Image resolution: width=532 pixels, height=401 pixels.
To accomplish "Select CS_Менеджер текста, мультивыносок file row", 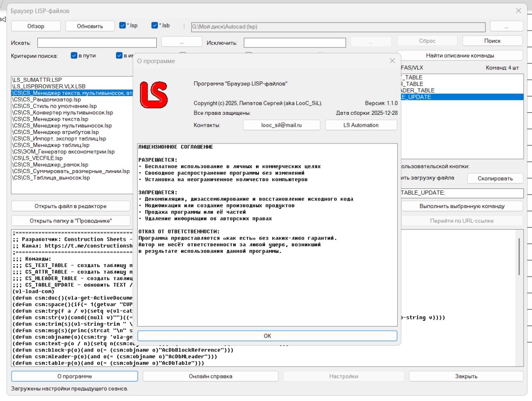I will 72,93.
